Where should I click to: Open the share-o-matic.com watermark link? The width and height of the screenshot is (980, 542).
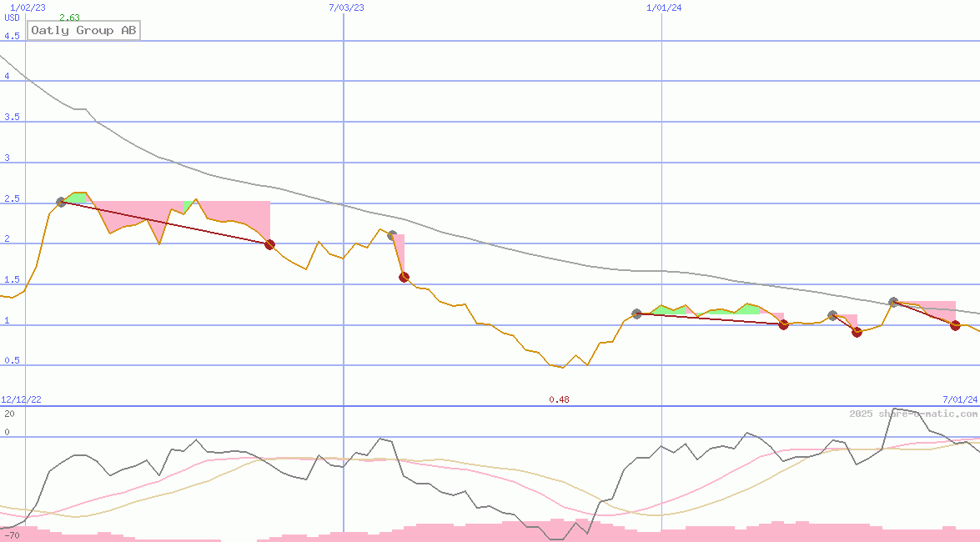(913, 414)
